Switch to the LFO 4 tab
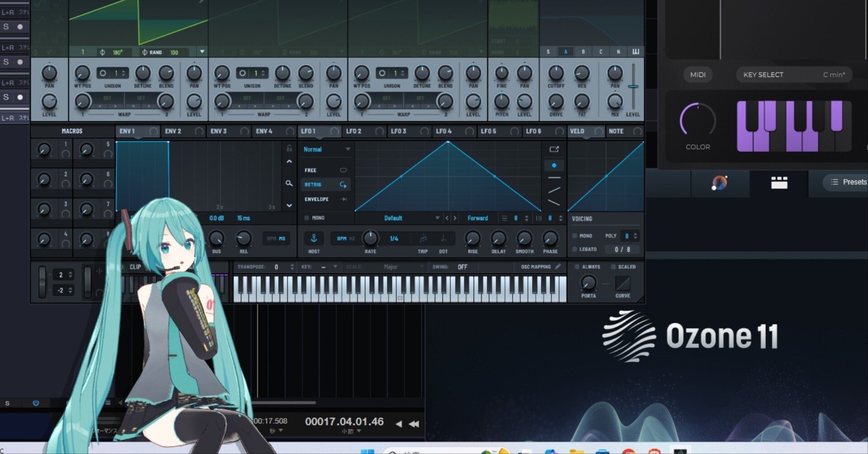 (x=454, y=131)
